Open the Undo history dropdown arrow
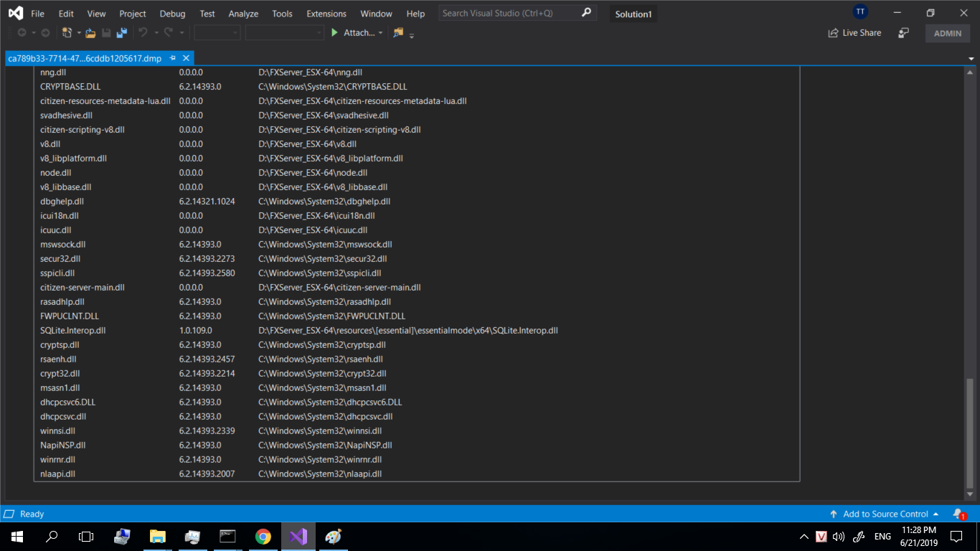The width and height of the screenshot is (980, 551). (156, 33)
